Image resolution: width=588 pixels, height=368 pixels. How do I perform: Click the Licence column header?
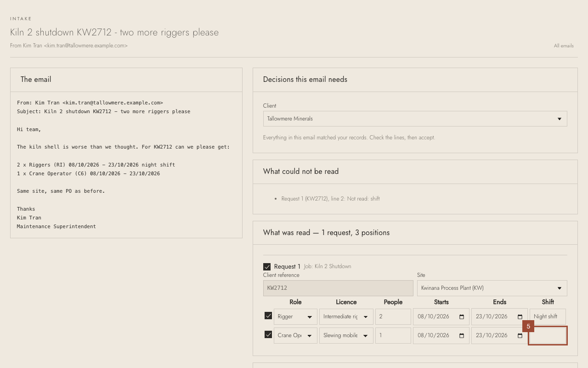[346, 302]
